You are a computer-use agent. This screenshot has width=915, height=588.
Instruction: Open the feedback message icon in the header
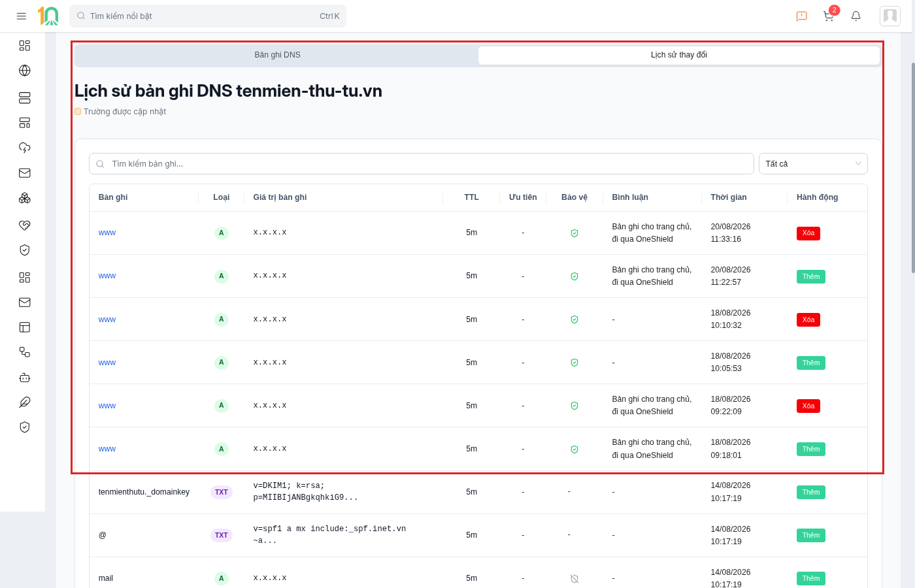click(x=802, y=16)
